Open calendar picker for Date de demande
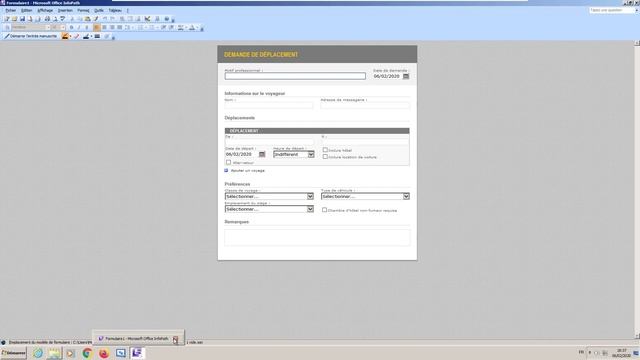 [x=406, y=76]
